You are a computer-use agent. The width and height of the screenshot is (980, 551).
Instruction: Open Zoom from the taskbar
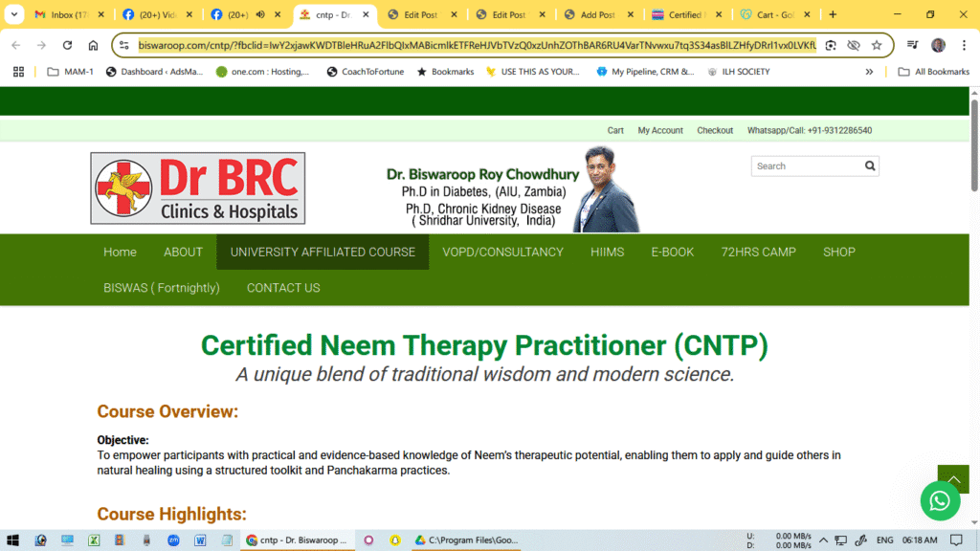point(173,540)
